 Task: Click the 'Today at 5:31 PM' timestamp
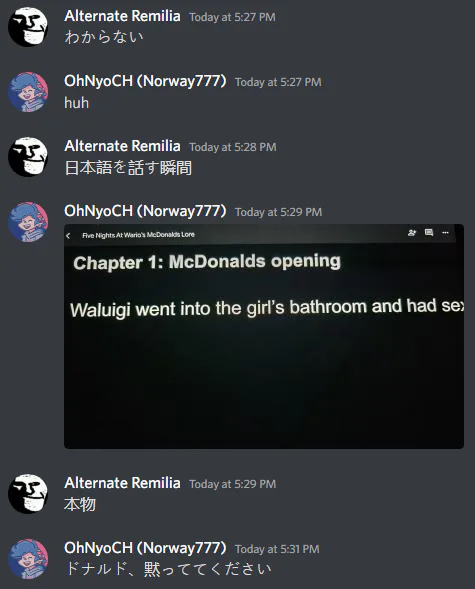coord(277,549)
